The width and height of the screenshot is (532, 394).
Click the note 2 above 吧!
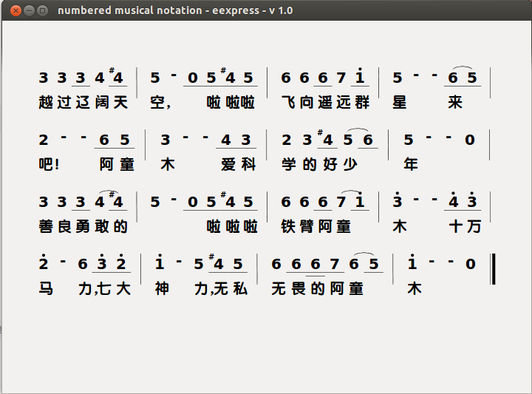[x=44, y=140]
